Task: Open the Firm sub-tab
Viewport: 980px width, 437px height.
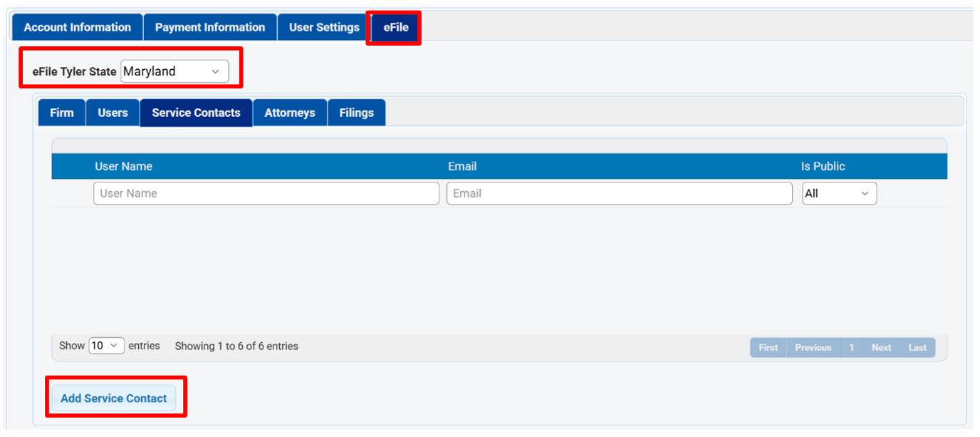Action: 62,113
